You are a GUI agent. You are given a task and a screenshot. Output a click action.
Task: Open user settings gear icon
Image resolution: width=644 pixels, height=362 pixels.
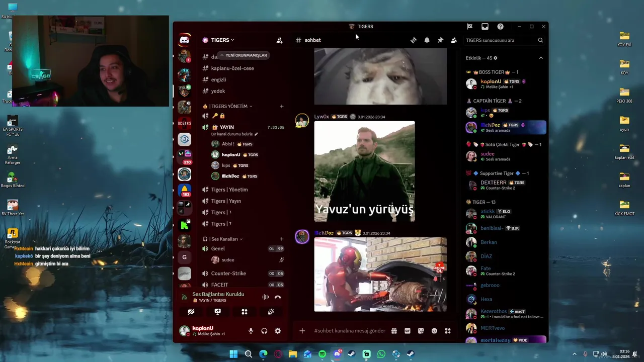click(x=278, y=331)
